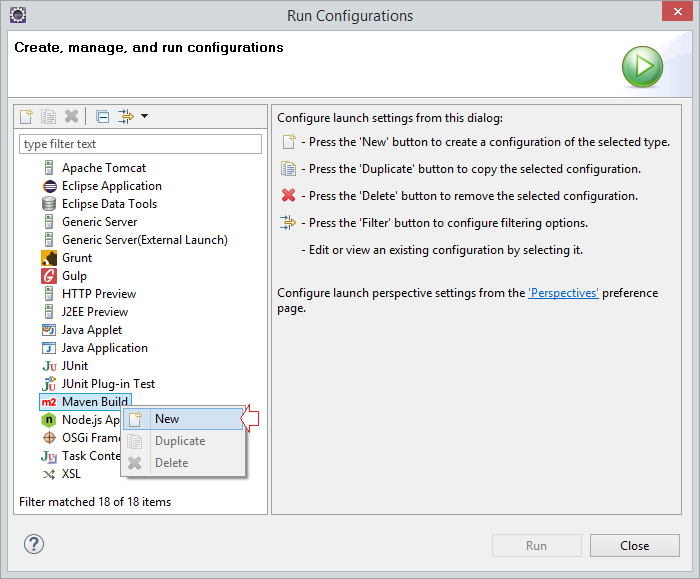Select the Eclipse Data Tools icon

(x=49, y=204)
